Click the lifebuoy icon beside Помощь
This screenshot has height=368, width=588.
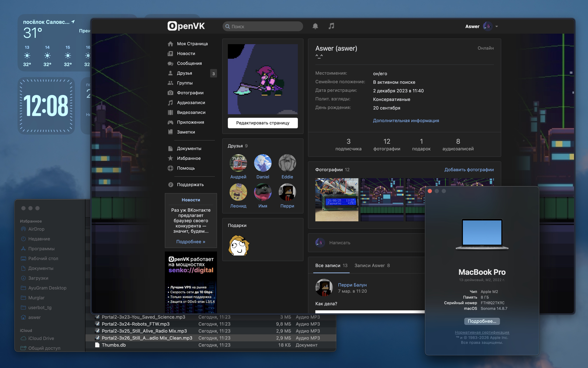click(170, 168)
